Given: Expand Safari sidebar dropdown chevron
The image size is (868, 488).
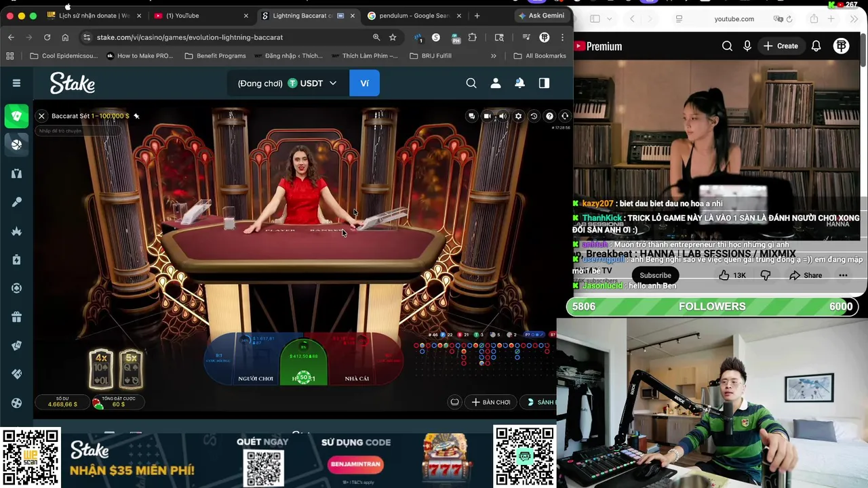Looking at the screenshot, I should (609, 19).
